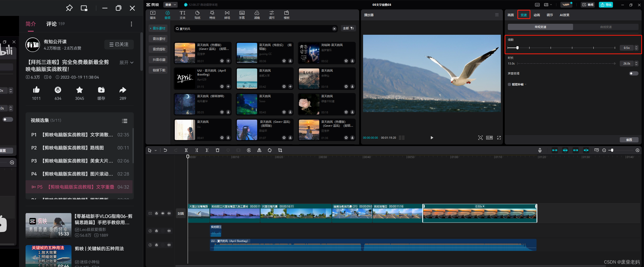
Task: Click the microphone record voiceover icon
Action: (540, 150)
